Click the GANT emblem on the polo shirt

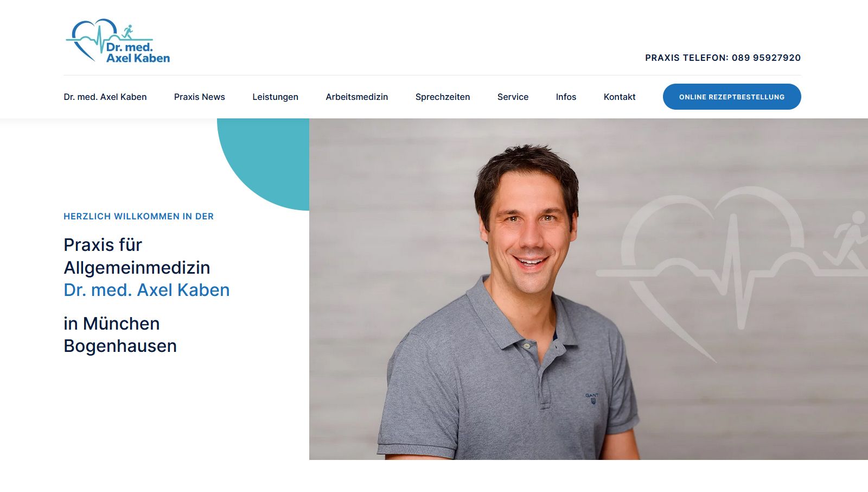(x=592, y=398)
